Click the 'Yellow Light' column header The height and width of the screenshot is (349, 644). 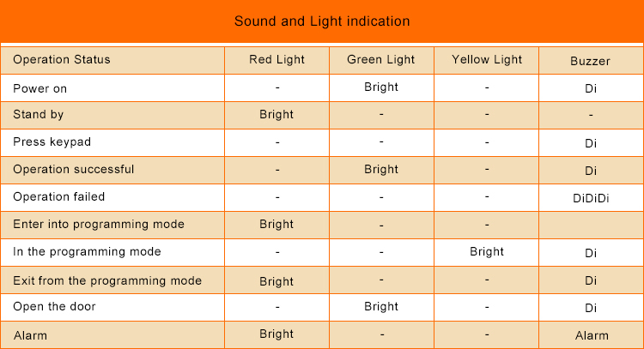point(487,60)
